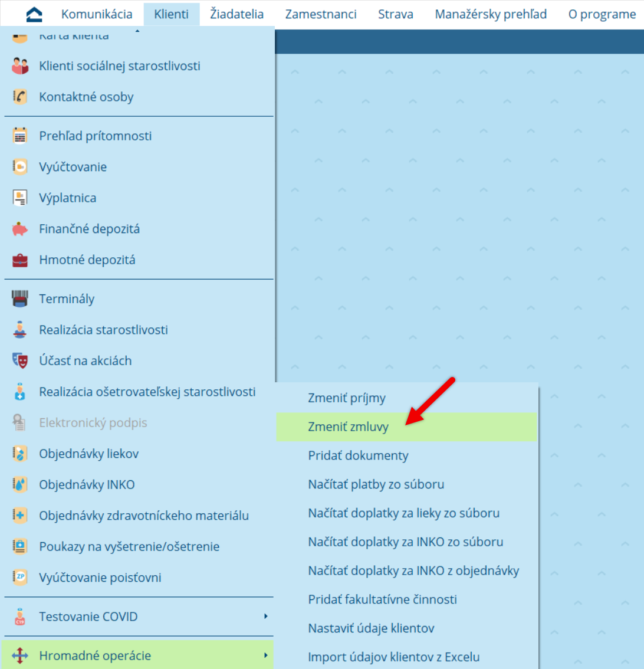Choose Import údajov klientov z Excelu
This screenshot has width=644, height=669.
[x=408, y=657]
